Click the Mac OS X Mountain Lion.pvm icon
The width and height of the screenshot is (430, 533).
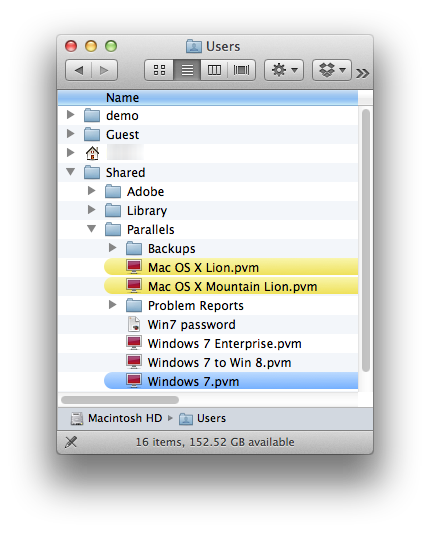click(x=134, y=286)
